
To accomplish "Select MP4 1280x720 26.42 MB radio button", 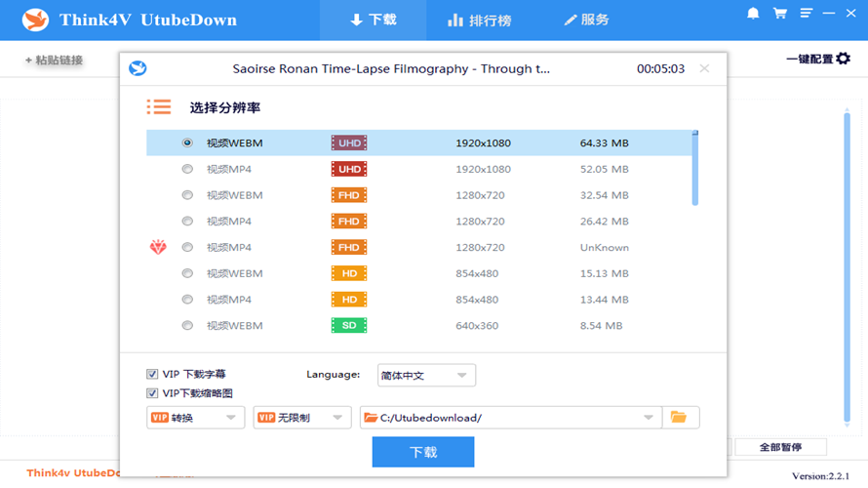I will (x=187, y=221).
